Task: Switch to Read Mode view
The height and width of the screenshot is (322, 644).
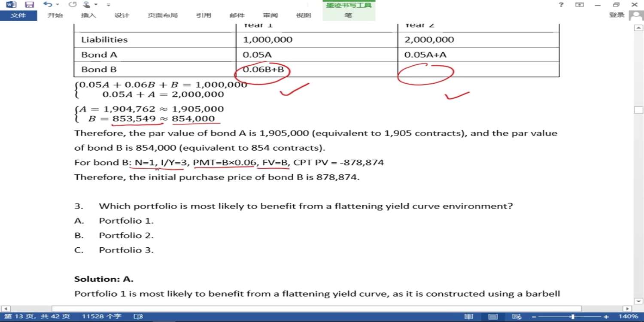Action: tap(469, 316)
